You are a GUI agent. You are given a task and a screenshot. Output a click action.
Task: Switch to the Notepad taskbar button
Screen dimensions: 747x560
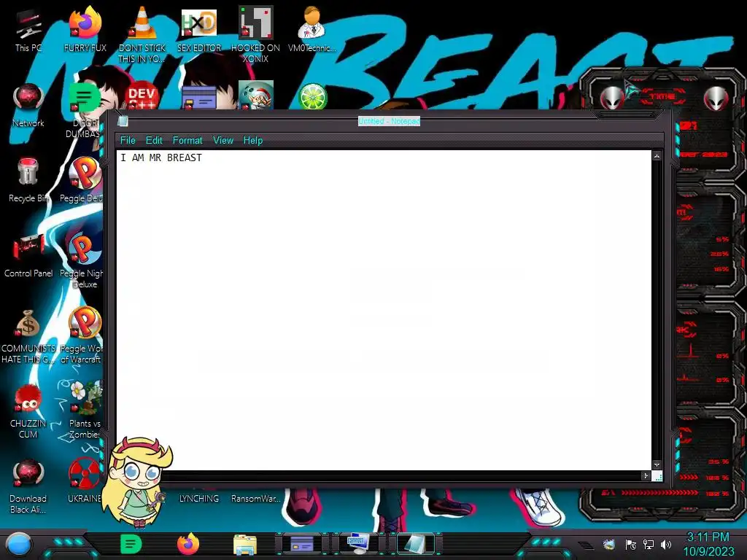(415, 544)
